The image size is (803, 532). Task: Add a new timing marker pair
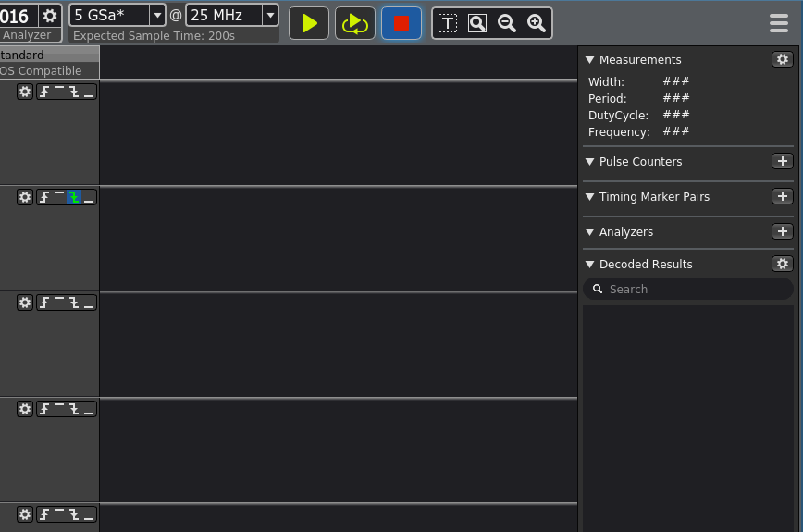[783, 196]
